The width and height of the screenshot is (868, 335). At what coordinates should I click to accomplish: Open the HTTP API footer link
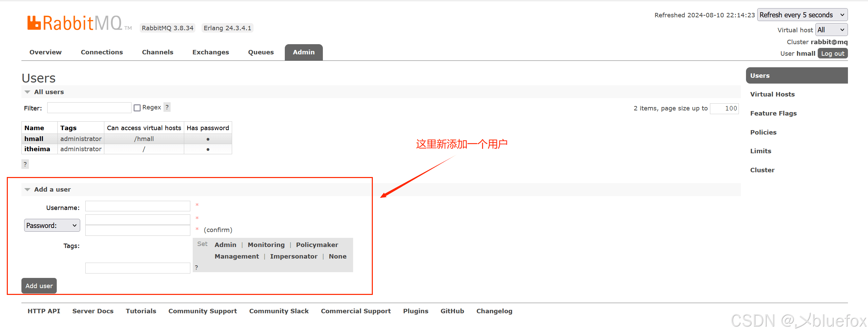(44, 311)
